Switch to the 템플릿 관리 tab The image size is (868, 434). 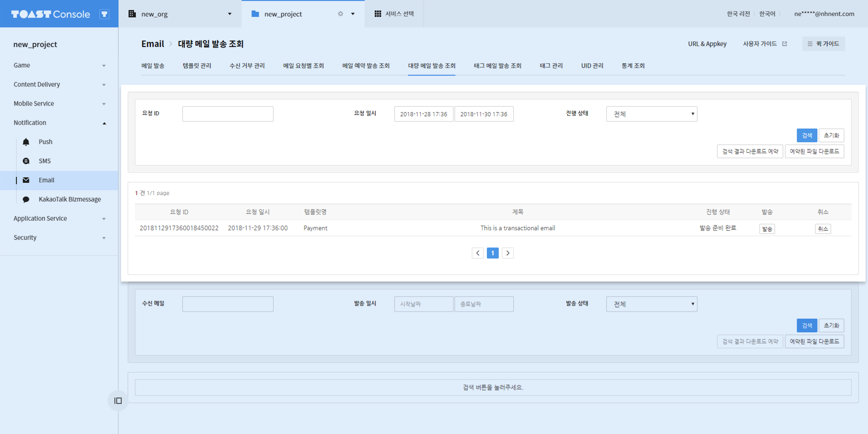[x=197, y=66]
